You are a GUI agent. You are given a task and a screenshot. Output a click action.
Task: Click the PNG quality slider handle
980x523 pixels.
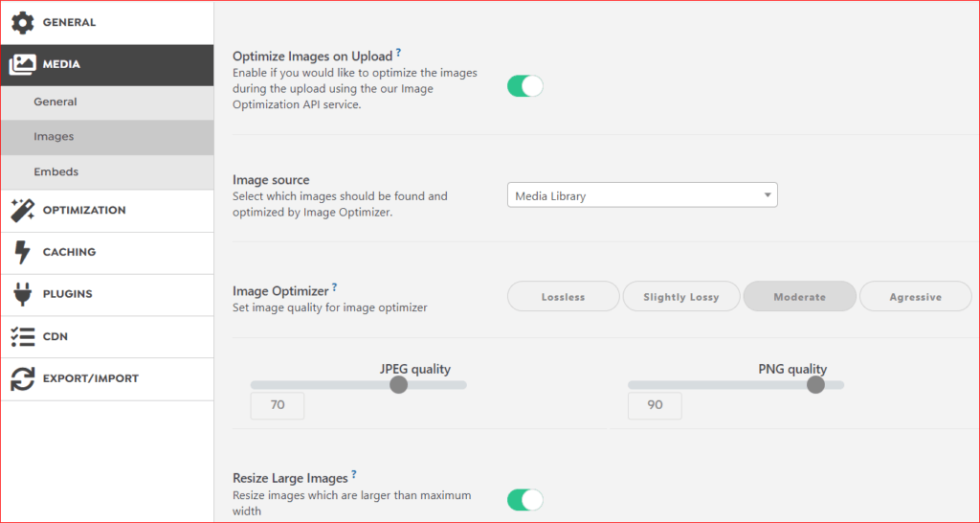pyautogui.click(x=815, y=385)
